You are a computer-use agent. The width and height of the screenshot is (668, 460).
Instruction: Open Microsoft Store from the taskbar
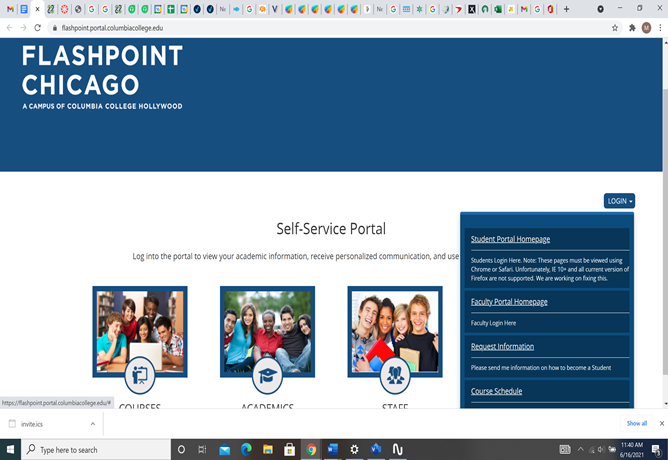click(289, 450)
